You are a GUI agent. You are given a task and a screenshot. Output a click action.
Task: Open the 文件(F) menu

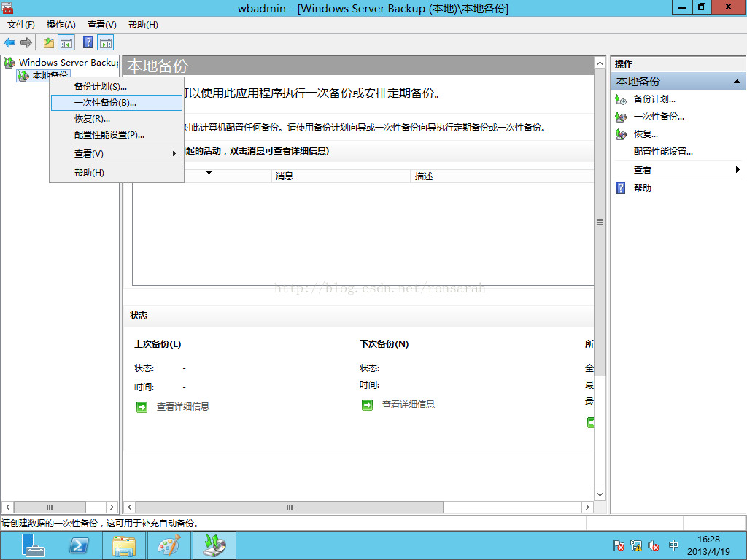21,25
